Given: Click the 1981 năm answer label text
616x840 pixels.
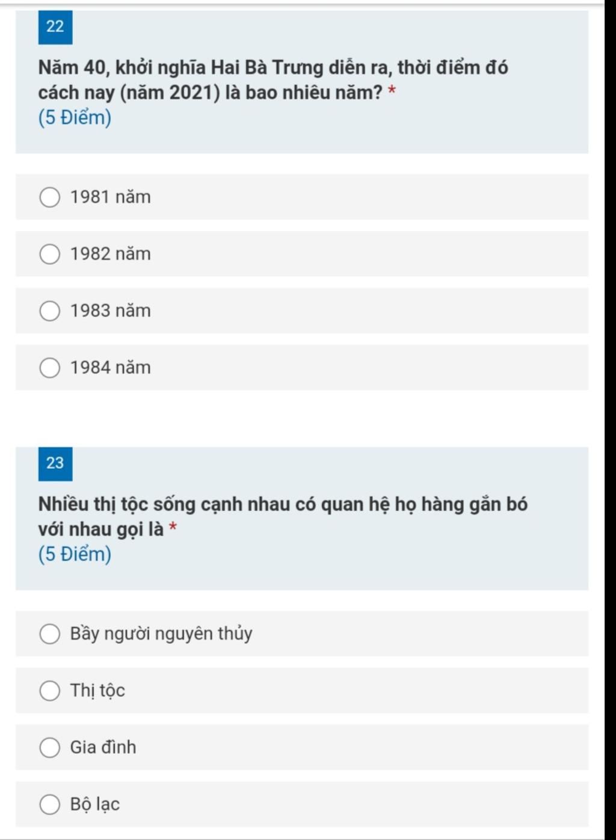Looking at the screenshot, I should [x=111, y=197].
